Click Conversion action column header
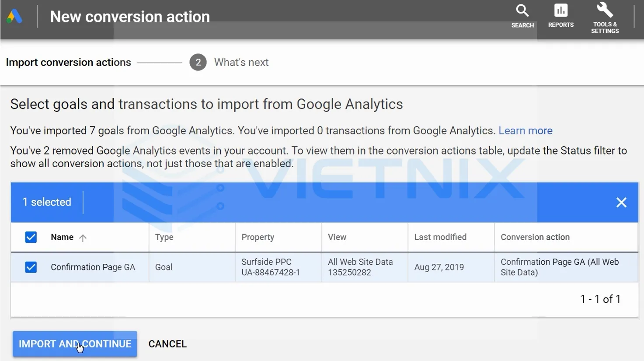 point(535,237)
